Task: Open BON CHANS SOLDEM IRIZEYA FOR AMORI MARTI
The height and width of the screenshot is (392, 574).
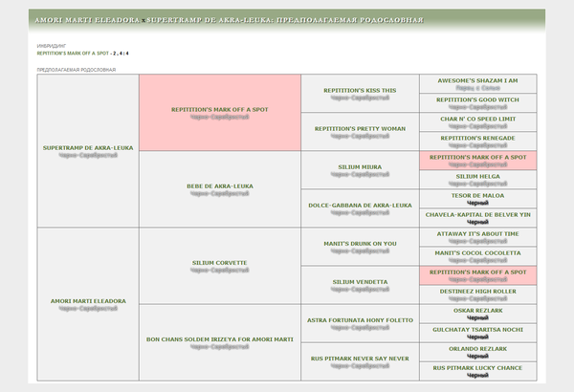Action: [x=220, y=339]
